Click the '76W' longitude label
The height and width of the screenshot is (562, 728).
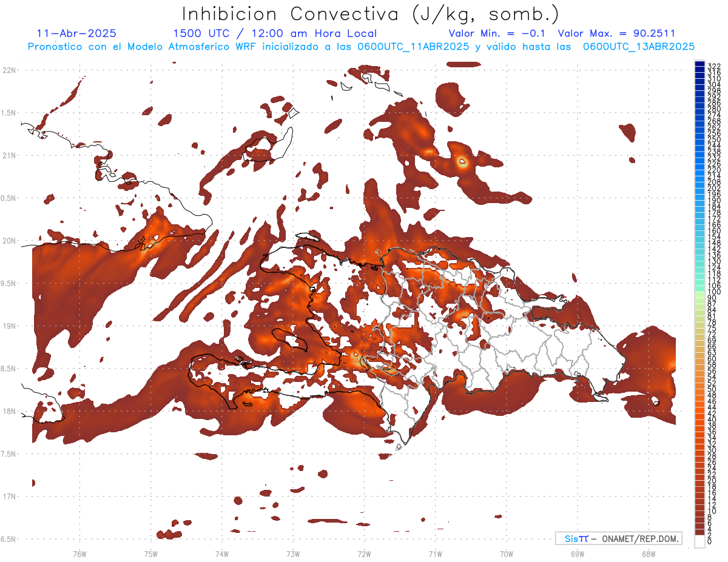click(79, 554)
